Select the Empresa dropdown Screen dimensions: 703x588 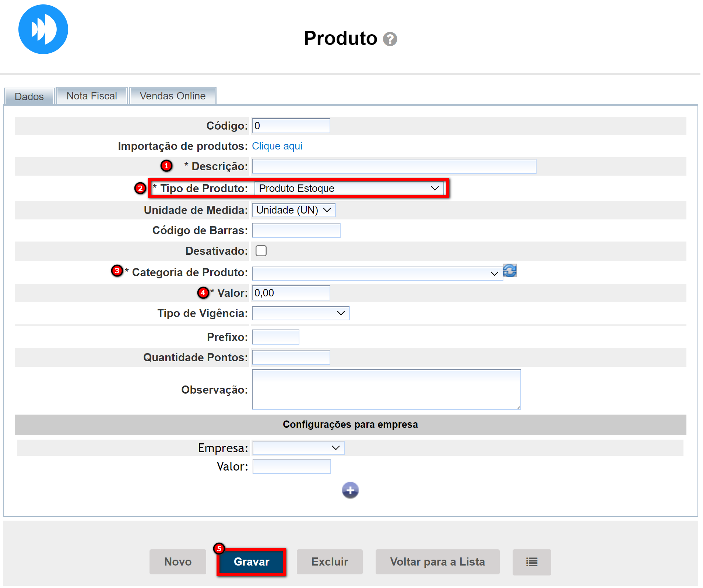point(298,448)
